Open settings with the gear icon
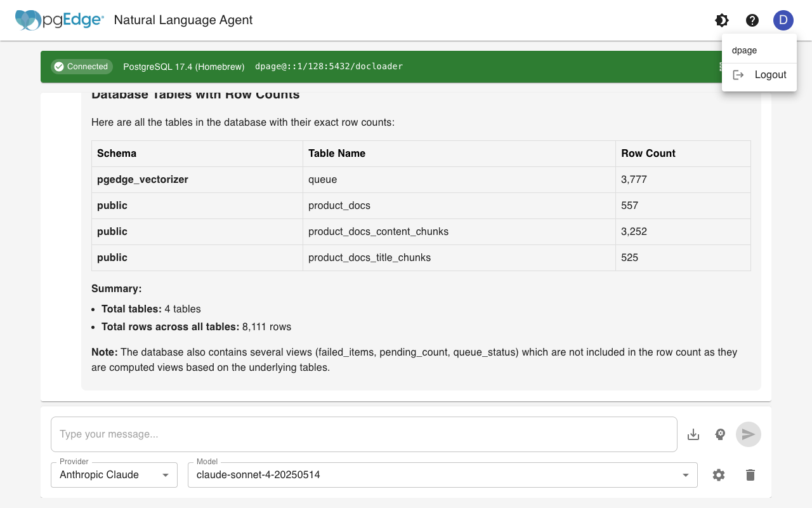Screen dimensions: 812x508 pyautogui.click(x=719, y=475)
